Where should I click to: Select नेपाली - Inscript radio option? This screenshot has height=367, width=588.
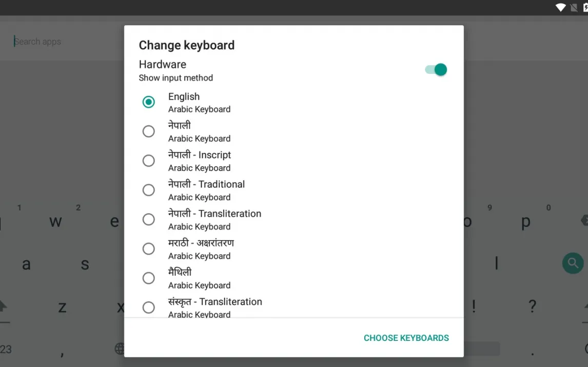coord(148,160)
